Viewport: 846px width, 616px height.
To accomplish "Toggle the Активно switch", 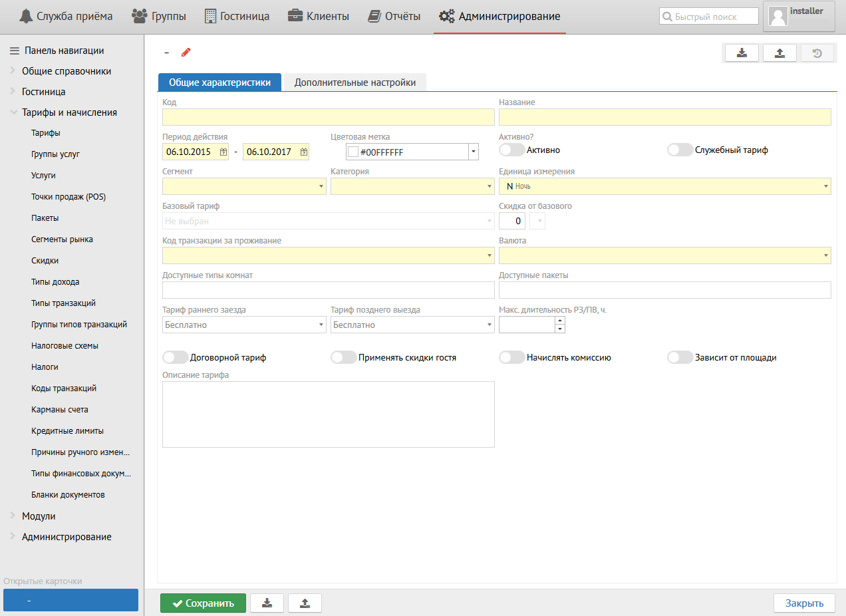I will point(511,150).
